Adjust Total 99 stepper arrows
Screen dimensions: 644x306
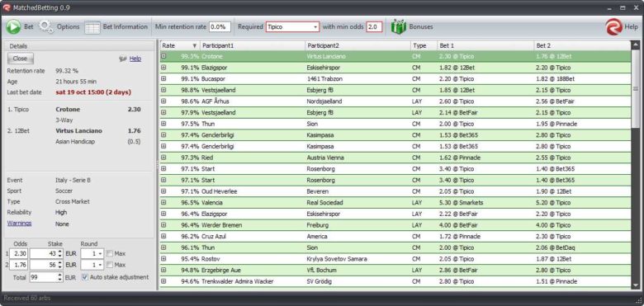coord(60,277)
